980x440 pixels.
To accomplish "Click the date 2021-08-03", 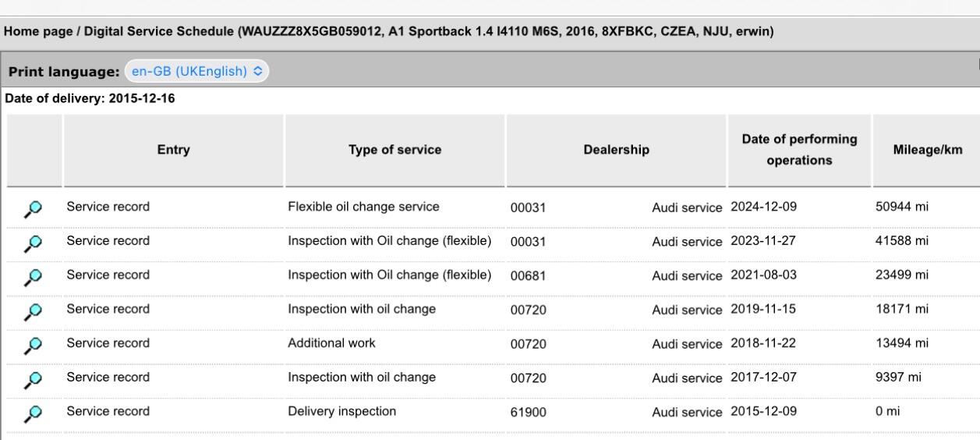I will click(x=763, y=275).
